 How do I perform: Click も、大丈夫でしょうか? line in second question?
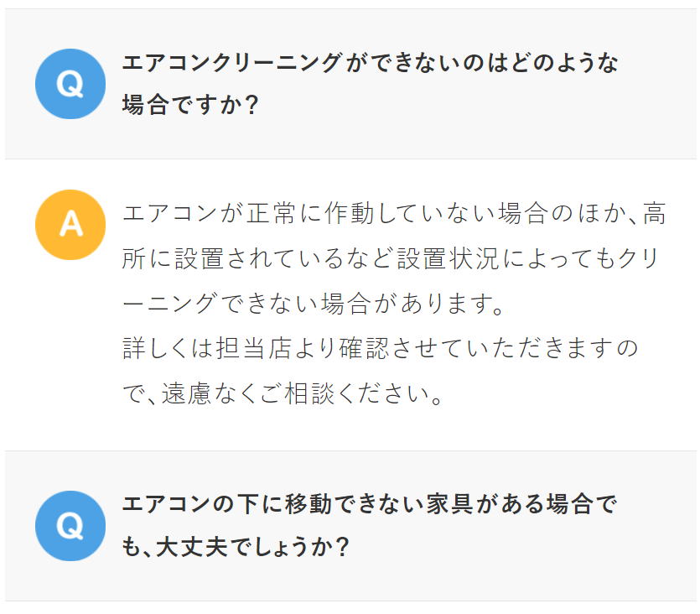click(235, 548)
